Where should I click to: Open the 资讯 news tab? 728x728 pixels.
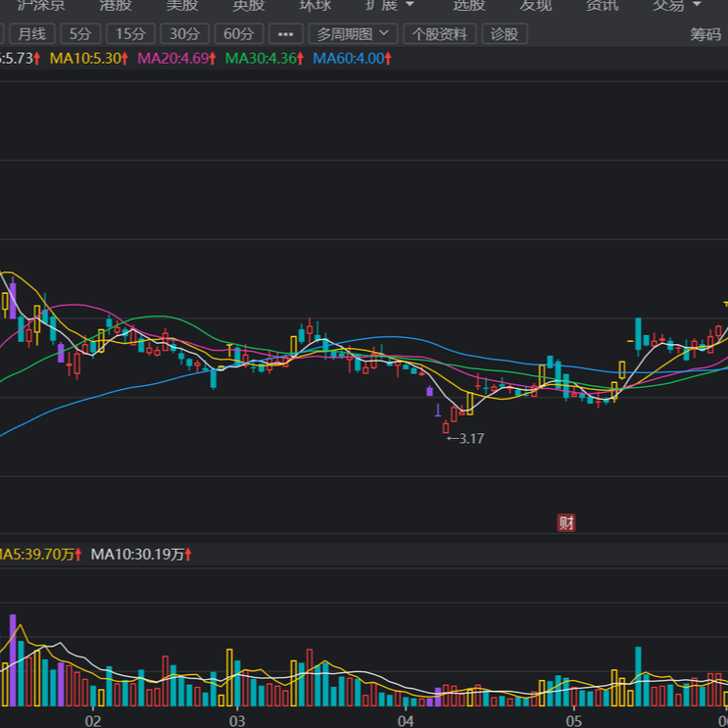(603, 5)
